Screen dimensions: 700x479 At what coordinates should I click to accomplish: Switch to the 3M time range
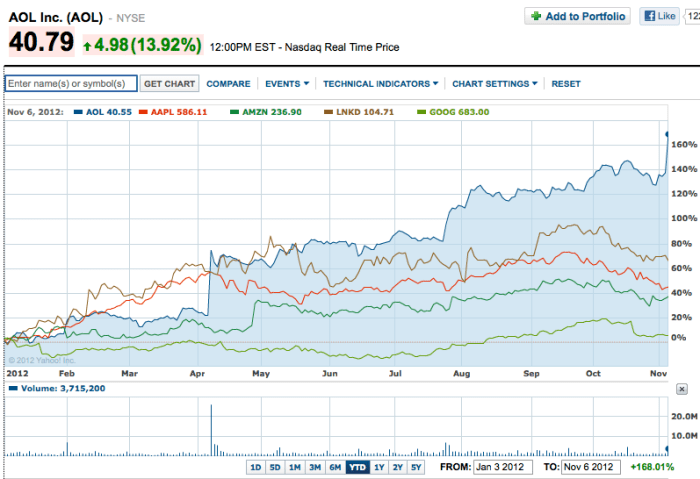pos(314,467)
